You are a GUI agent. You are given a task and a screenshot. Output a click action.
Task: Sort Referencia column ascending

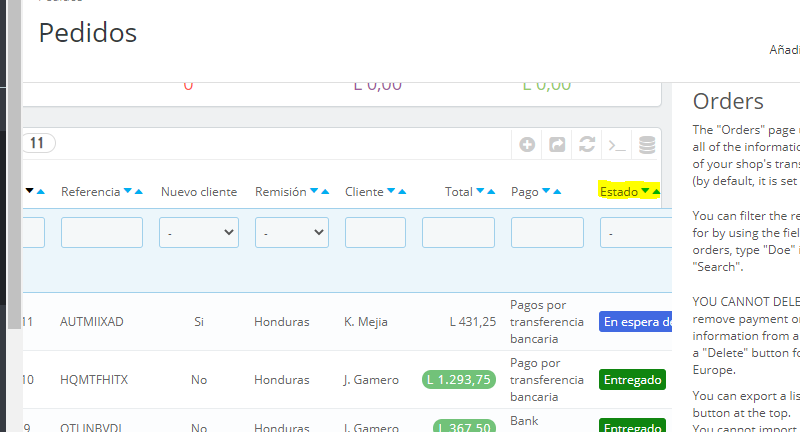(x=138, y=192)
